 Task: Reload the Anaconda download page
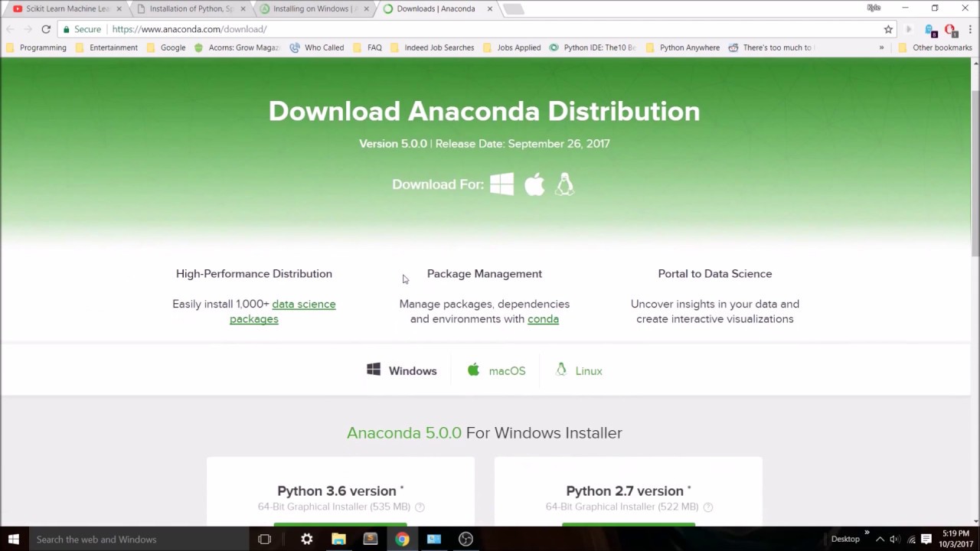[x=46, y=29]
